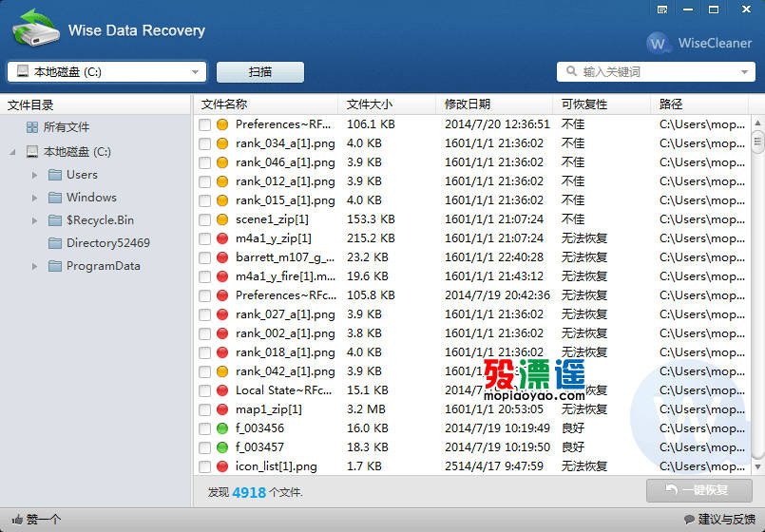Image resolution: width=765 pixels, height=532 pixels.
Task: Click red status dot for icon_list[1].png
Action: 222,466
